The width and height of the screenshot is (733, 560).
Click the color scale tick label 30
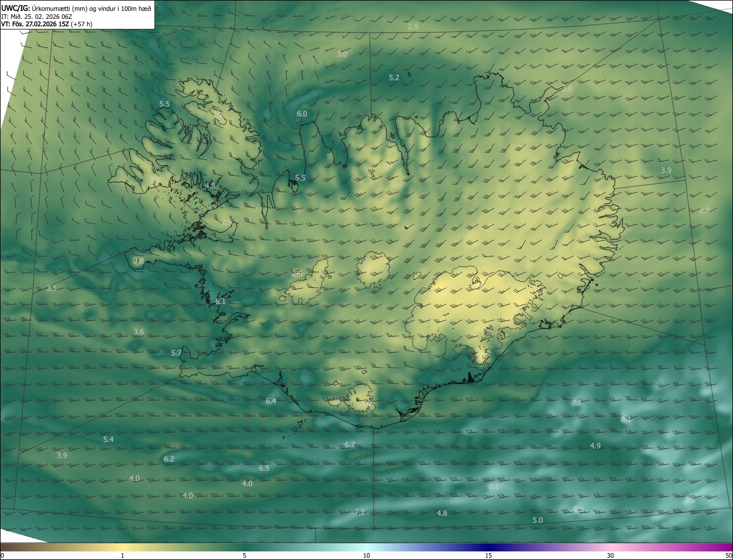(610, 556)
